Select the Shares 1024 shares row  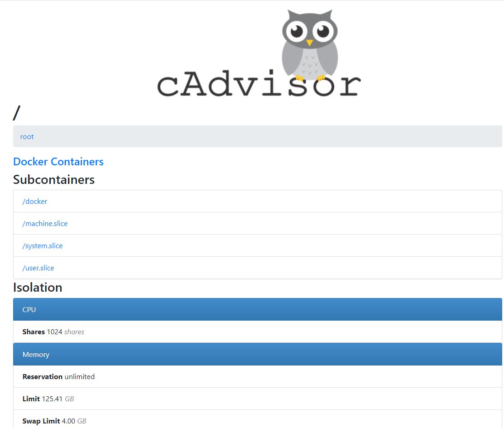point(258,332)
